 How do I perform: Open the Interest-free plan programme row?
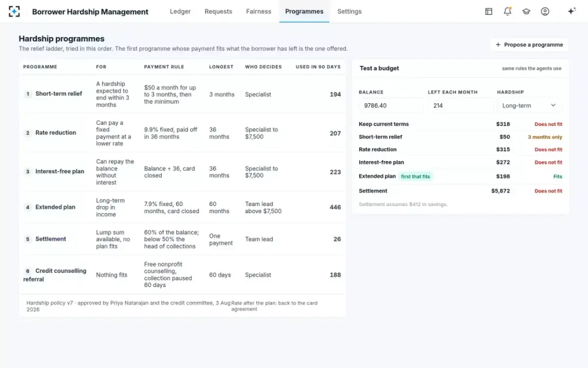[182, 172]
